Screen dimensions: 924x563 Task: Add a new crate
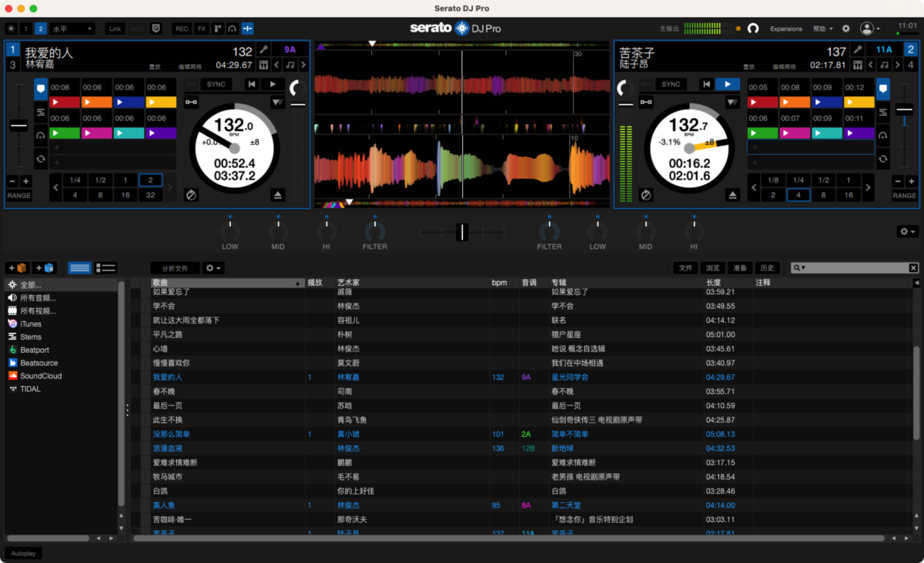[17, 268]
